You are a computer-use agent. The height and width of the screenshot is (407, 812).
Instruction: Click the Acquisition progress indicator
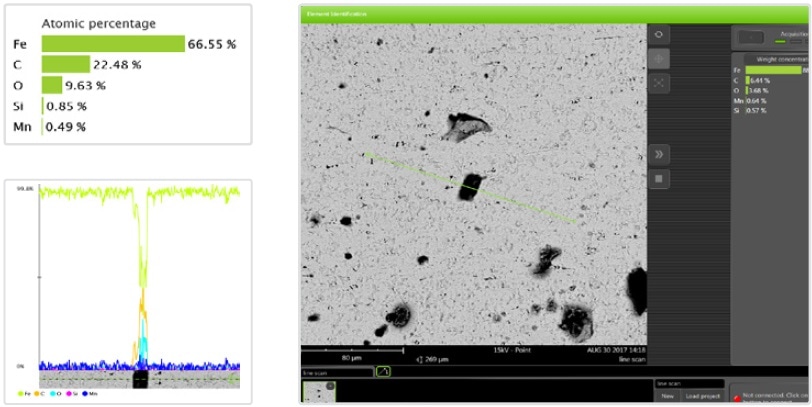coord(789,41)
